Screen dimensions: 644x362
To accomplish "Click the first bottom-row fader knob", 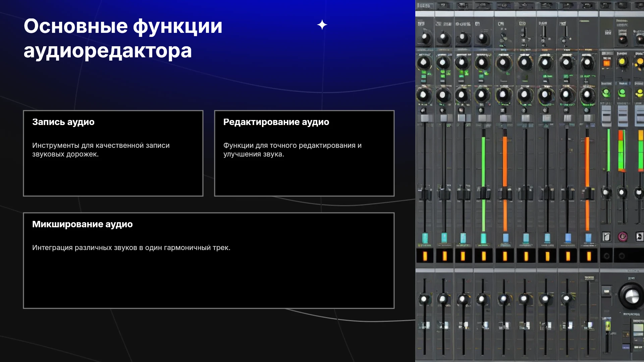I will pyautogui.click(x=424, y=299).
